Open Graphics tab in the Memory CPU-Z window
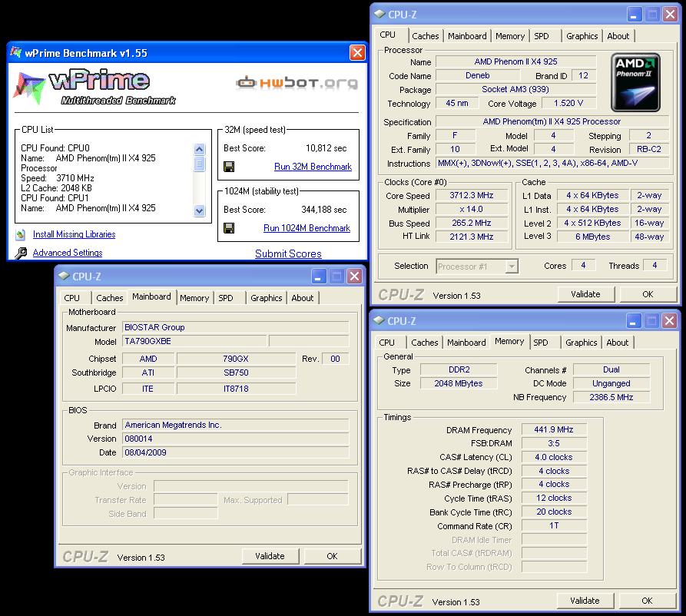This screenshot has width=686, height=616. coord(581,343)
